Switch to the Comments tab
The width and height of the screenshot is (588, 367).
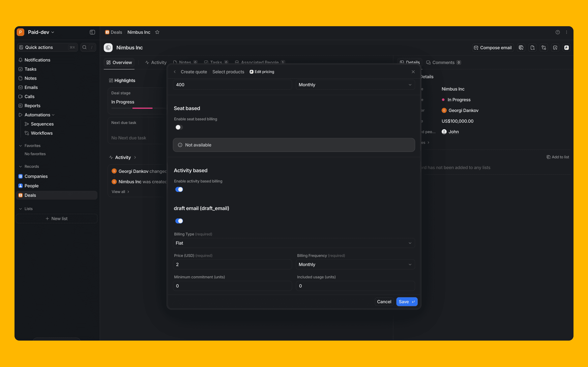[443, 63]
